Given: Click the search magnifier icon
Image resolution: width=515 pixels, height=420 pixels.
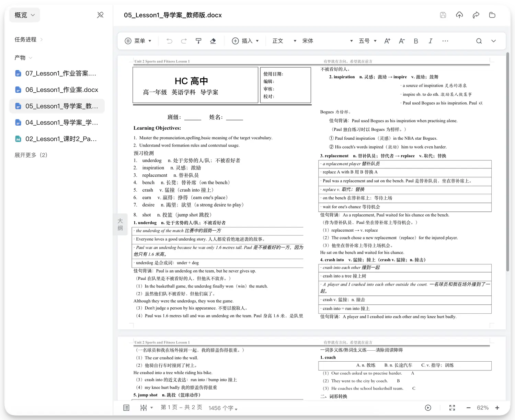Looking at the screenshot, I should point(479,41).
